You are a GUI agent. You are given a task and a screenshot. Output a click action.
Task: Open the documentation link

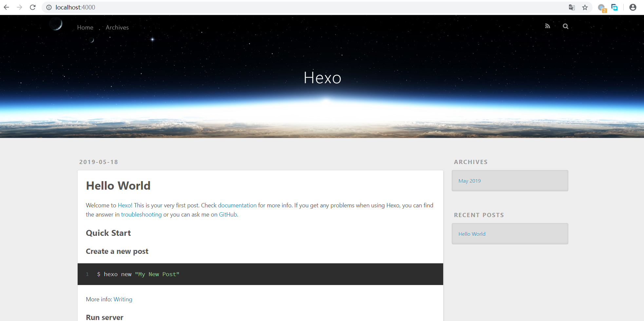(237, 205)
